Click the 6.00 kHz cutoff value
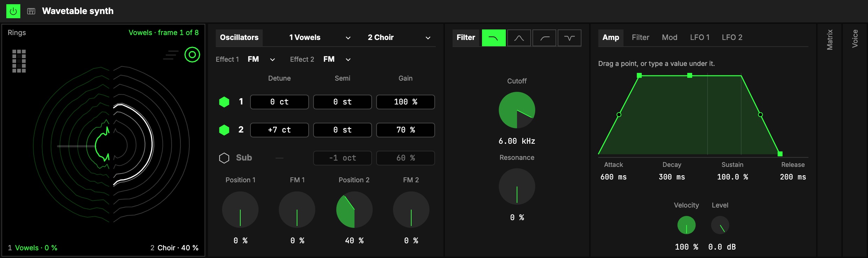The image size is (868, 258). (517, 141)
